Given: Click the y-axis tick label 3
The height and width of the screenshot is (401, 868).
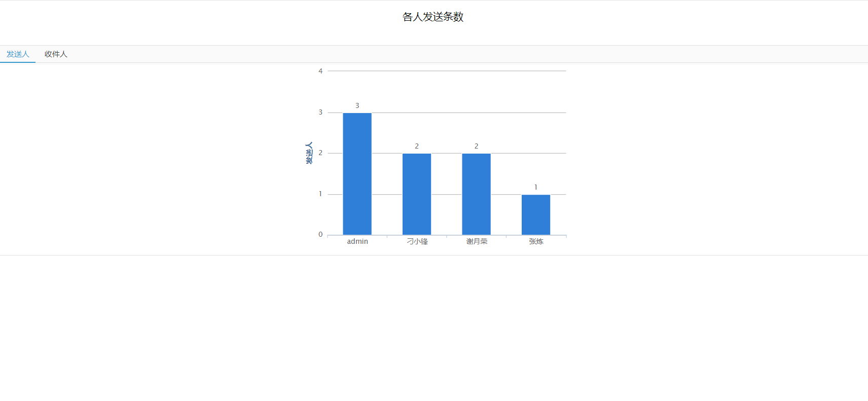Looking at the screenshot, I should [320, 112].
